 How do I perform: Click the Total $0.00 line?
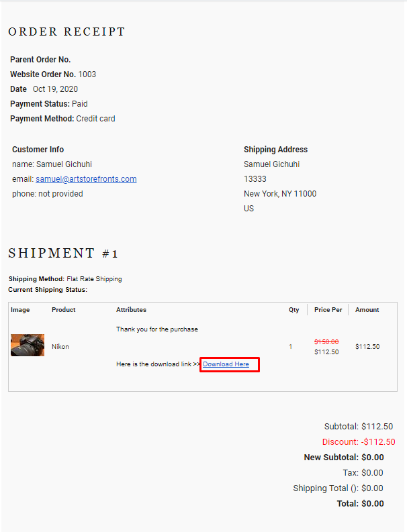[361, 504]
